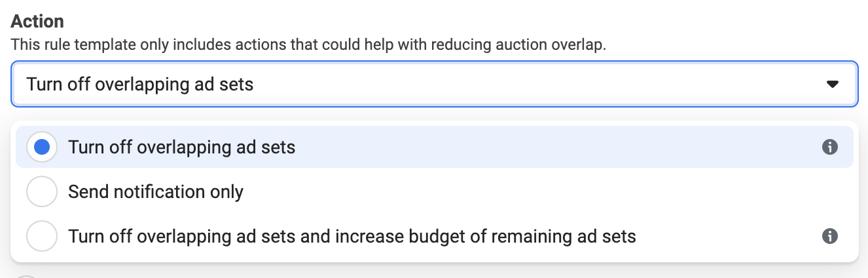Click the blue filled dot of selected option
The height and width of the screenshot is (278, 868).
point(42,148)
